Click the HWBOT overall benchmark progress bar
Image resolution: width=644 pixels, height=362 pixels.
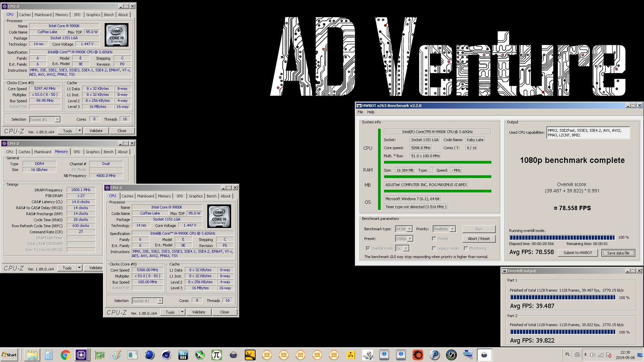pos(562,237)
